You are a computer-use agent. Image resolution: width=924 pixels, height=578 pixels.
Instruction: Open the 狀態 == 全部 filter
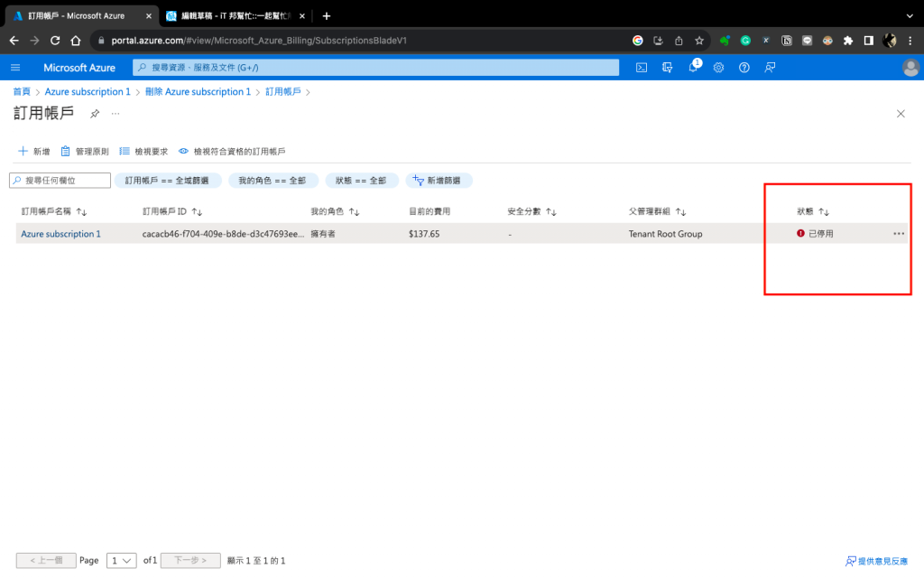[361, 181]
